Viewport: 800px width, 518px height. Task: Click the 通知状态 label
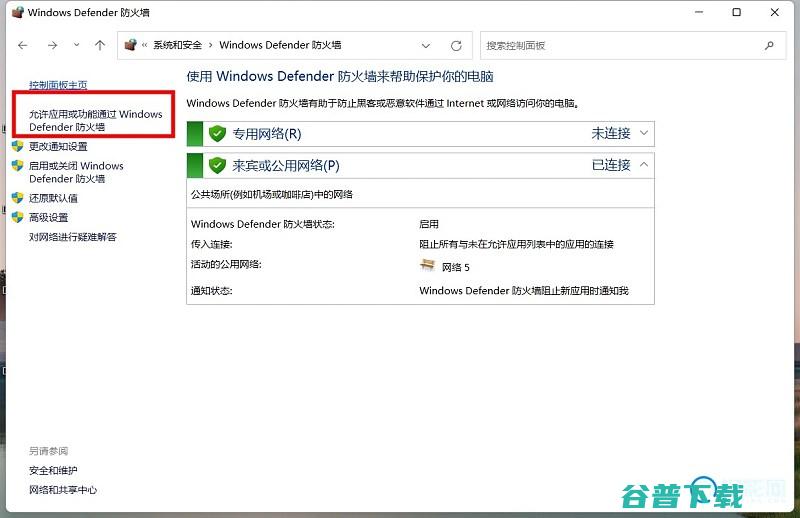[212, 291]
